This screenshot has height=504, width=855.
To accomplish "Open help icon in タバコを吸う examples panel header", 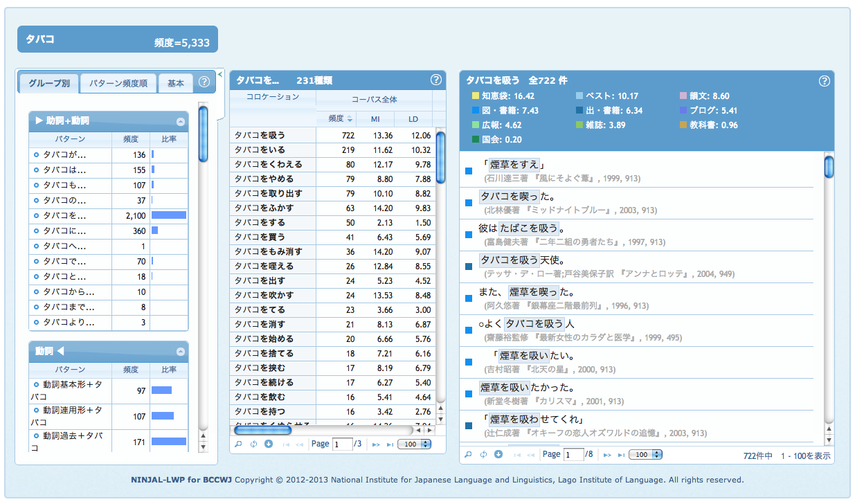I will point(824,80).
